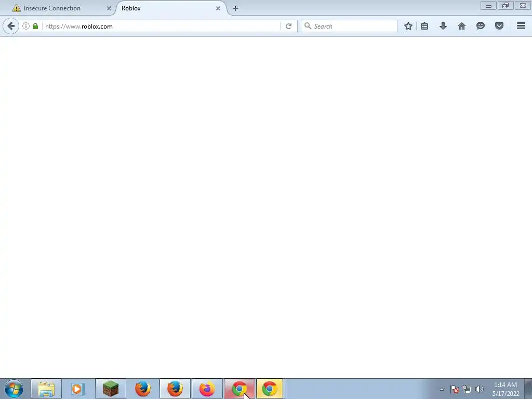Show hidden tray icons arrow
The image size is (532, 399).
click(x=442, y=389)
